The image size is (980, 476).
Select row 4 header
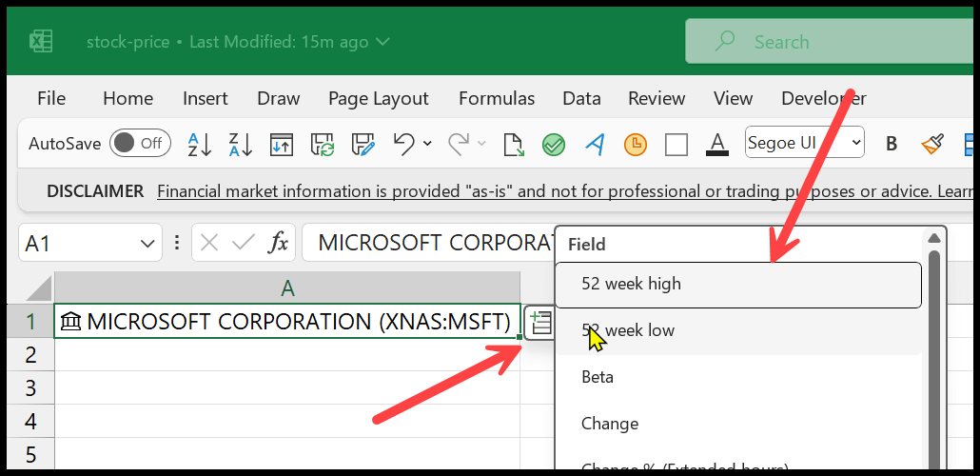click(30, 421)
